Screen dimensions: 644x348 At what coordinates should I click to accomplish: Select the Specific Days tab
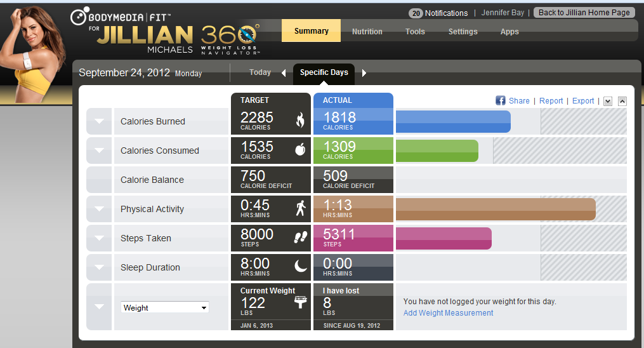tap(324, 73)
